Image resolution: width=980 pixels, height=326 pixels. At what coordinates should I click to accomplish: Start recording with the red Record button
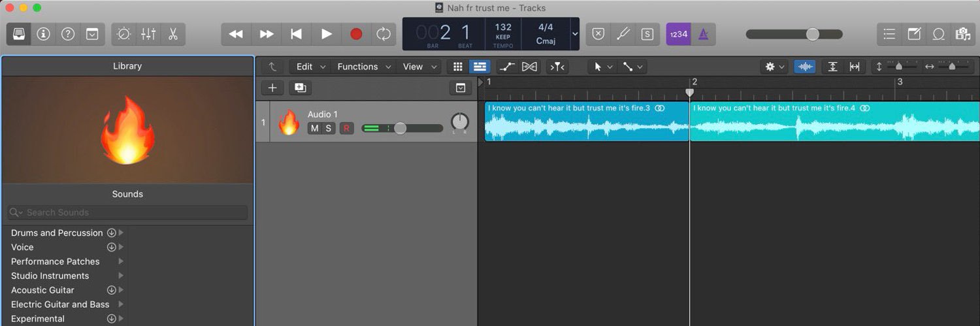point(356,34)
